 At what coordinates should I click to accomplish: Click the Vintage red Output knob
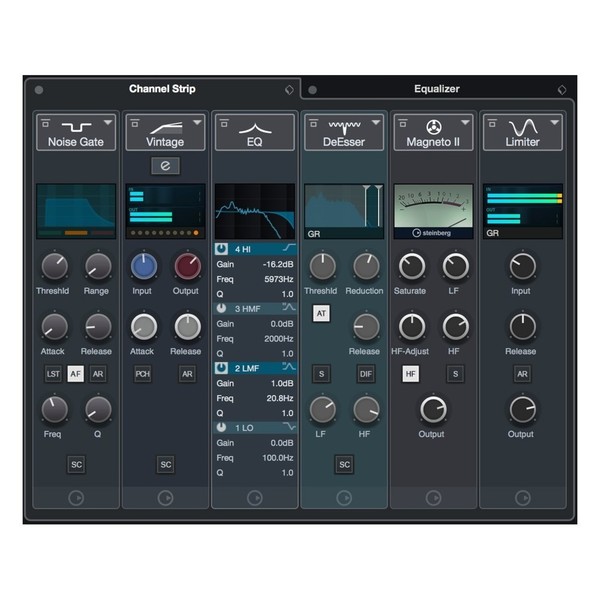click(188, 266)
